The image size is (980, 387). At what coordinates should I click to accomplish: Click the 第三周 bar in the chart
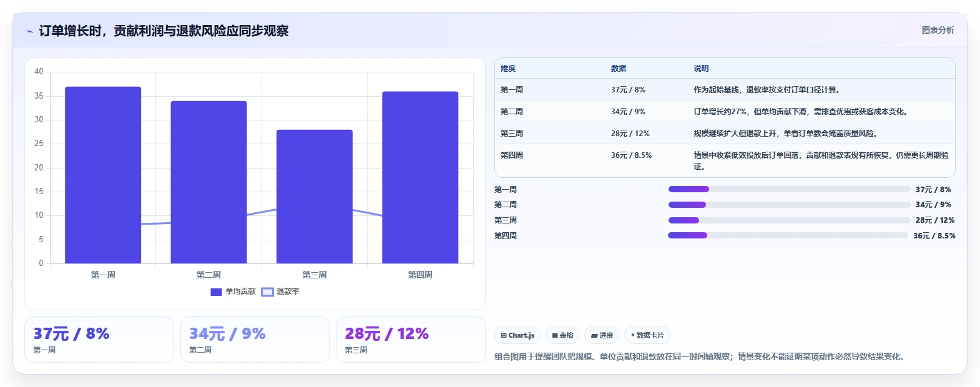coord(315,197)
